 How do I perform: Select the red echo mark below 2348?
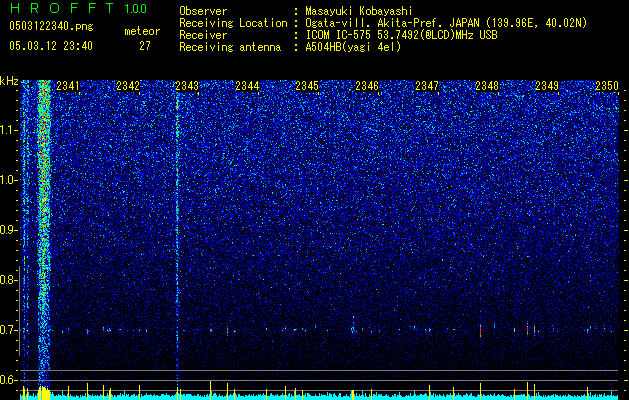pyautogui.click(x=480, y=330)
